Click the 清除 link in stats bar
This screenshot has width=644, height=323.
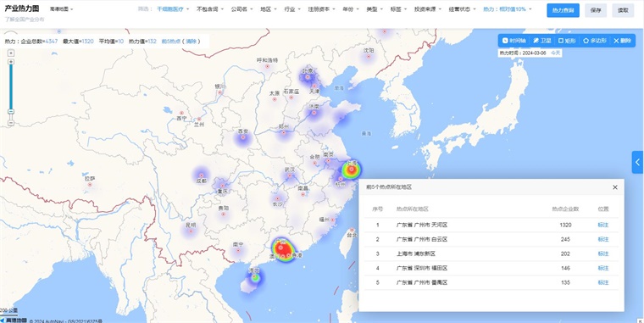[x=191, y=41]
